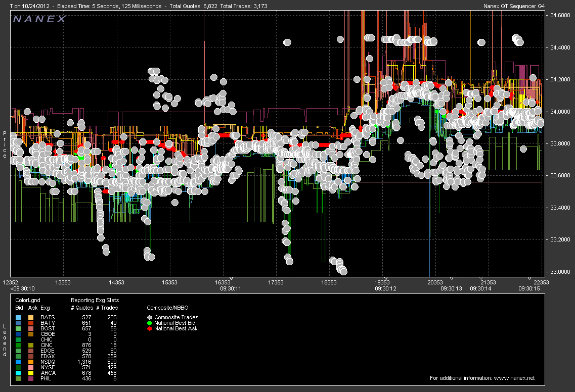
Task: Select the CBOE bid color swatch
Action: click(x=18, y=334)
